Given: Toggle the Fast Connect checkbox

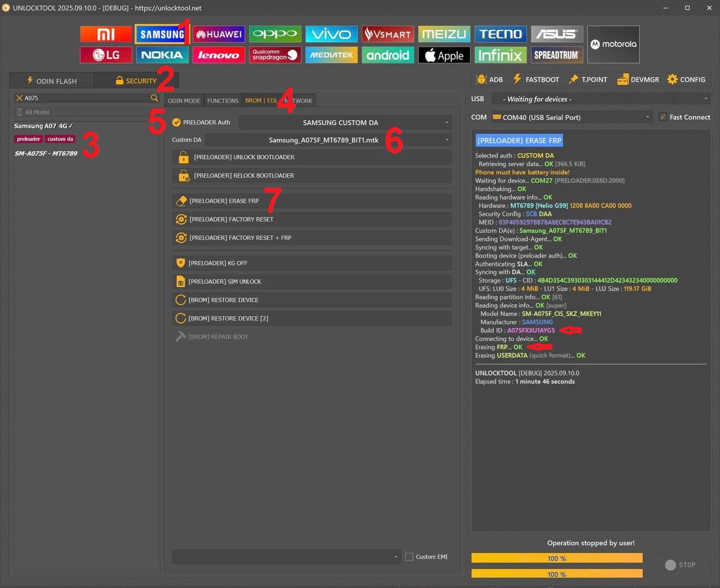Looking at the screenshot, I should pyautogui.click(x=663, y=117).
